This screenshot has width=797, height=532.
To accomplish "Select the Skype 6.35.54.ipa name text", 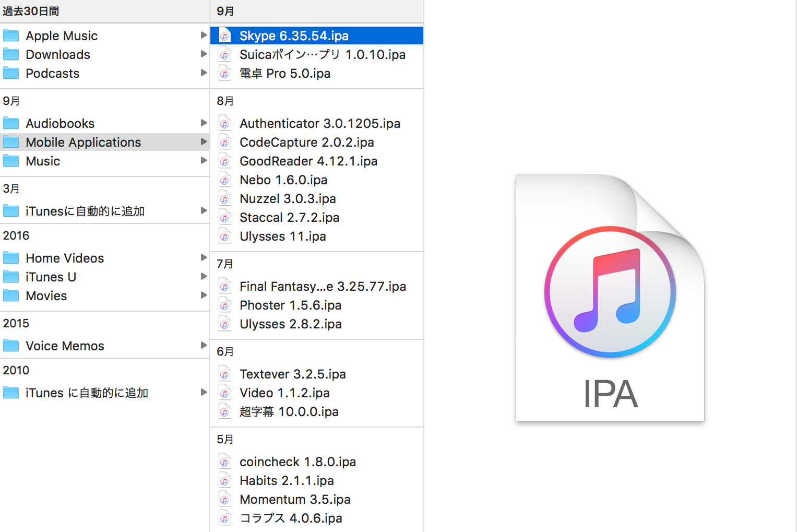I will [x=294, y=36].
